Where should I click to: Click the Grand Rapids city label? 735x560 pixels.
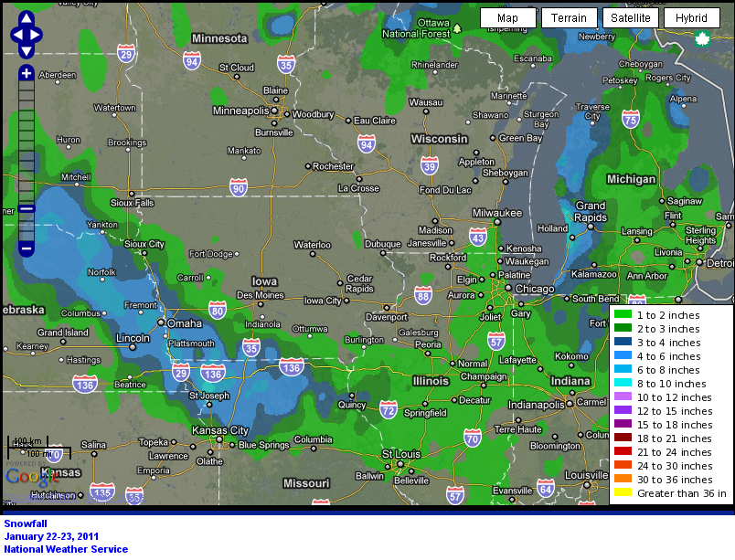click(x=591, y=212)
